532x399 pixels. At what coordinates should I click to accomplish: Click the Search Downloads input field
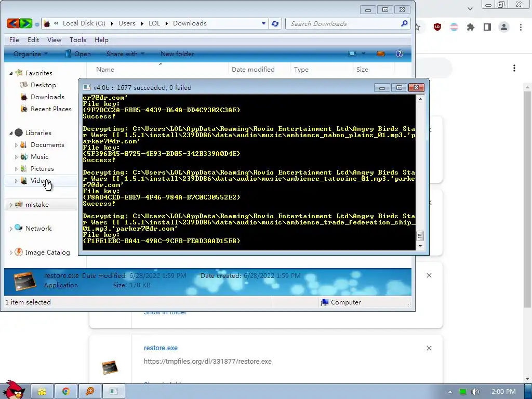coord(343,23)
